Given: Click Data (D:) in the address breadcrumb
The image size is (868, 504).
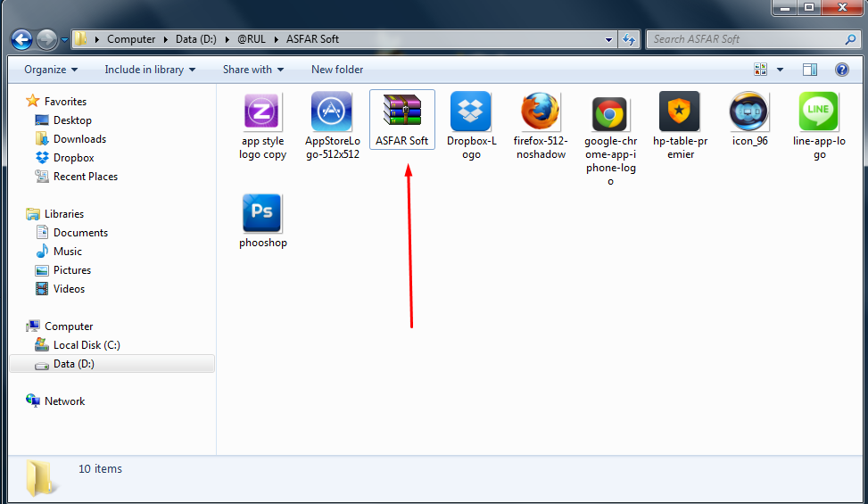Looking at the screenshot, I should (196, 39).
